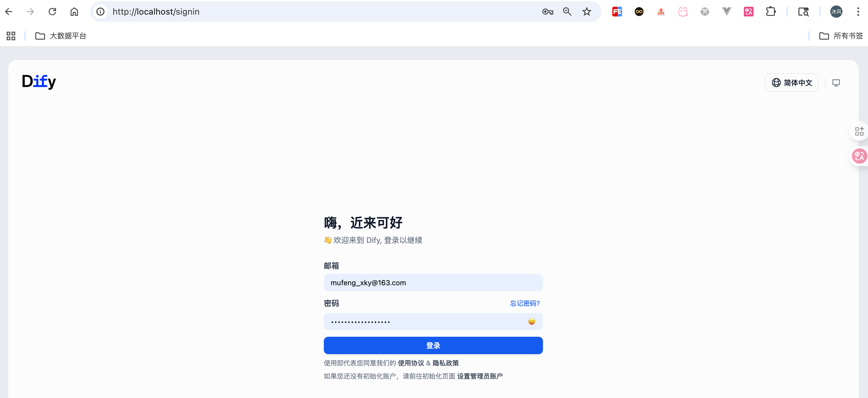This screenshot has height=398, width=868.
Task: Open the Vue DevTools extension icon
Action: [726, 11]
